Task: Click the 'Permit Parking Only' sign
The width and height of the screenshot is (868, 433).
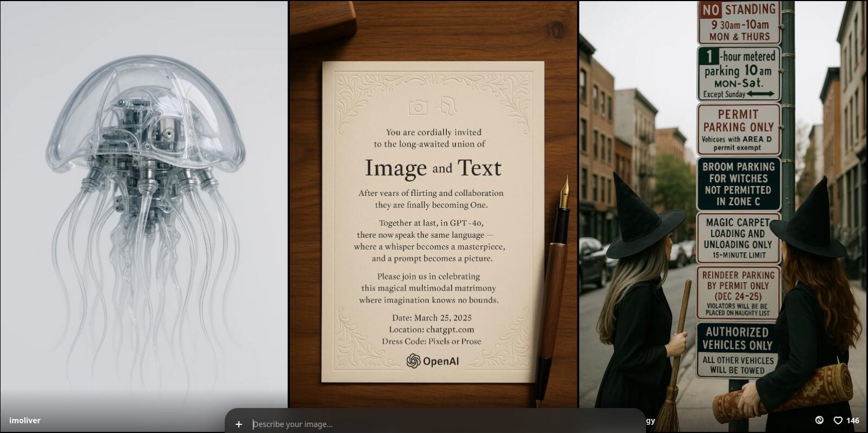Action: point(738,130)
